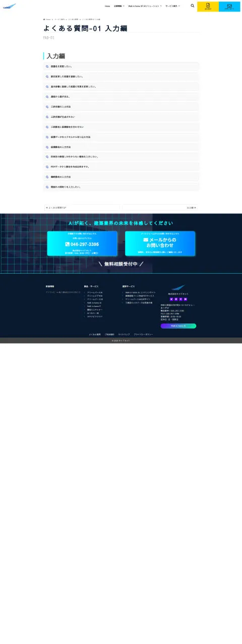This screenshot has width=242, height=644.
Task: Expand the FAQ about PDFデータ
Action: (x=122, y=167)
